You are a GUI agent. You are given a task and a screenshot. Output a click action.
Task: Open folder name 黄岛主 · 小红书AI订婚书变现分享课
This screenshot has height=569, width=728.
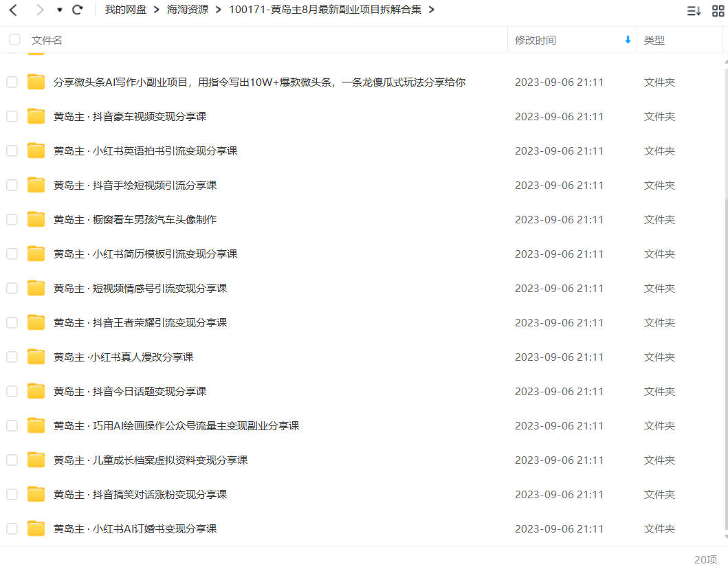(135, 528)
